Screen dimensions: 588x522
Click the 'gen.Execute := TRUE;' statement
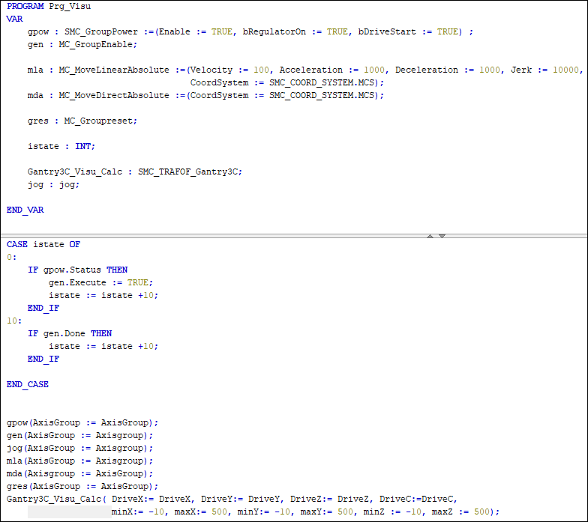coord(101,283)
